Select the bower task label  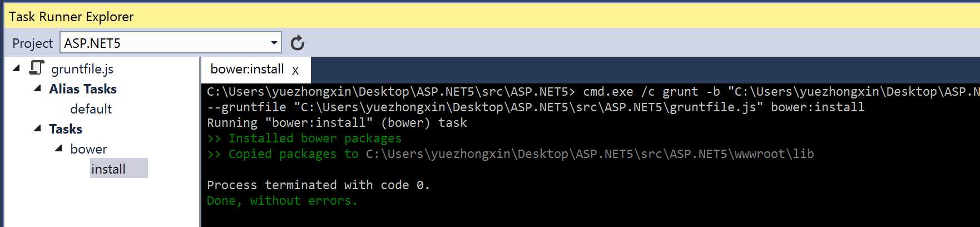pyautogui.click(x=88, y=149)
